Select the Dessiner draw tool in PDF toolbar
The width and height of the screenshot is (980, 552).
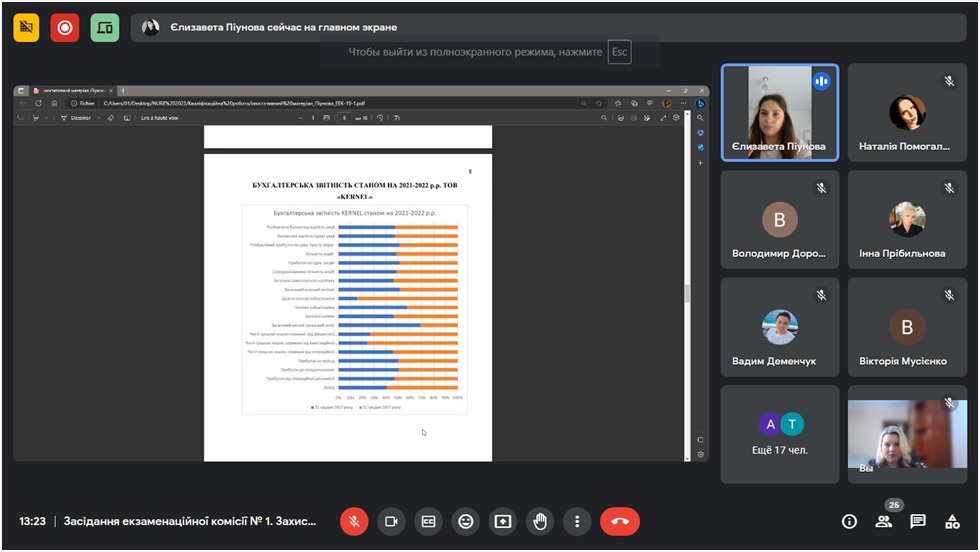pos(76,118)
